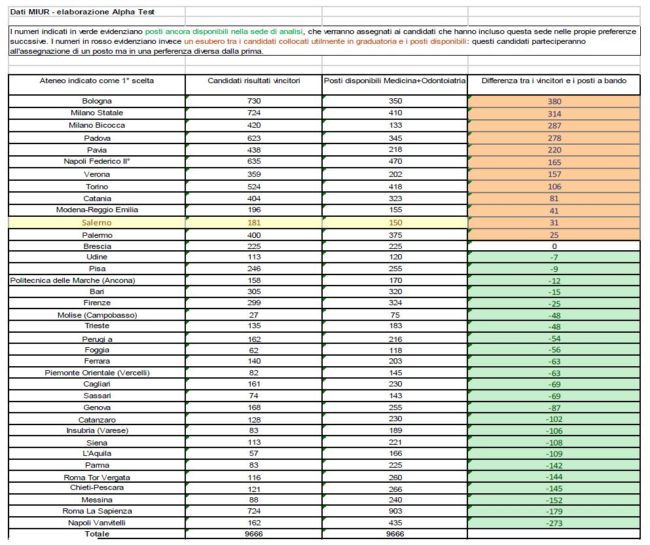
Task: Select the 'Cagliari' cell
Action: click(x=97, y=384)
